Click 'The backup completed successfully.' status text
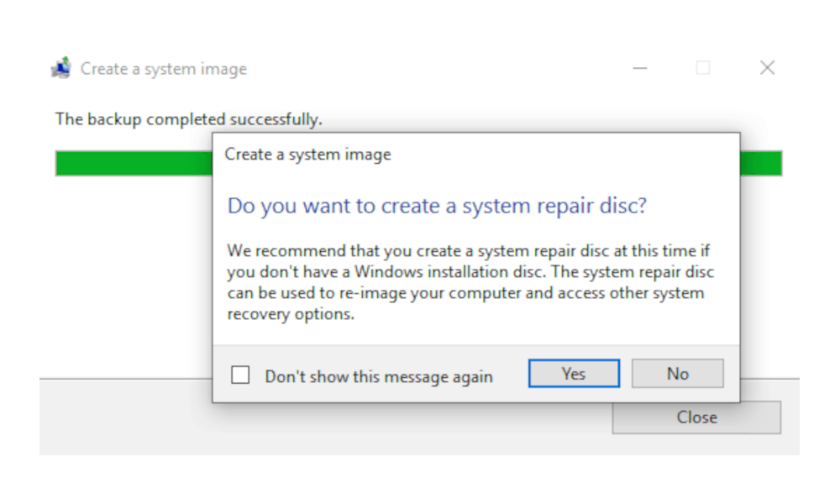 pyautogui.click(x=188, y=119)
